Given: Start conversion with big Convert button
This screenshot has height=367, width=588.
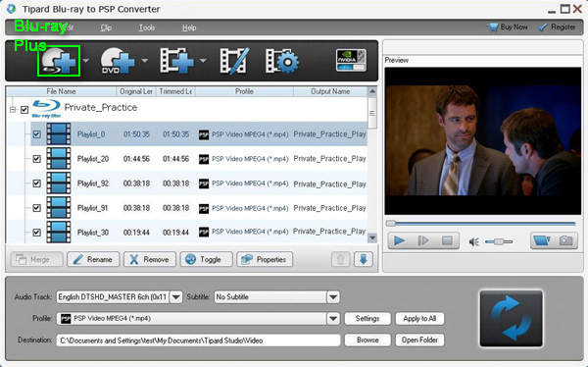Looking at the screenshot, I should 512,318.
